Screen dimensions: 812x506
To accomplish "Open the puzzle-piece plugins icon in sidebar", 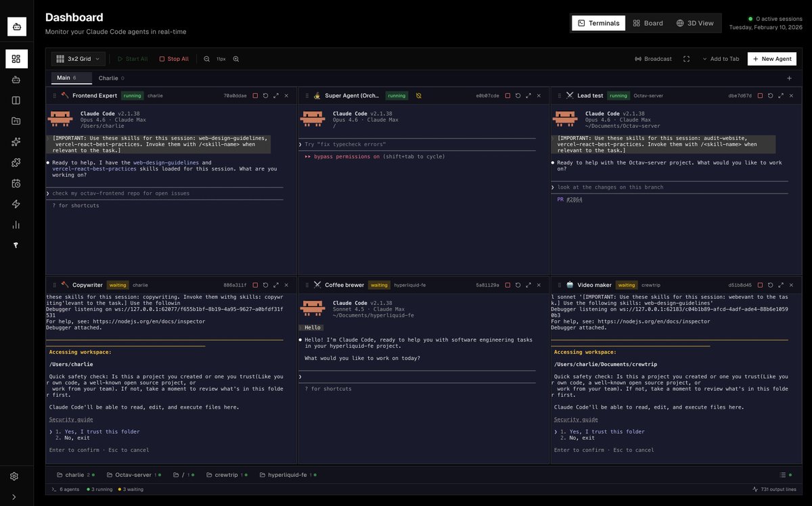I will (x=16, y=162).
